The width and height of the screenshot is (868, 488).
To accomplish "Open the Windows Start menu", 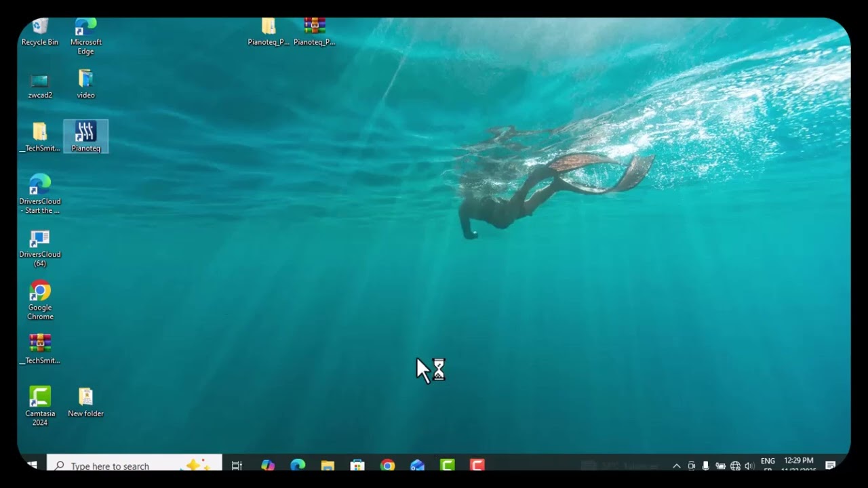I will point(32,465).
